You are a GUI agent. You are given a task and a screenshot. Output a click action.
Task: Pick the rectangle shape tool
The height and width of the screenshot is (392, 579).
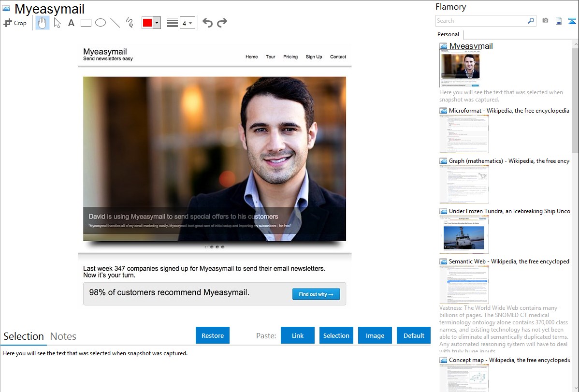86,23
